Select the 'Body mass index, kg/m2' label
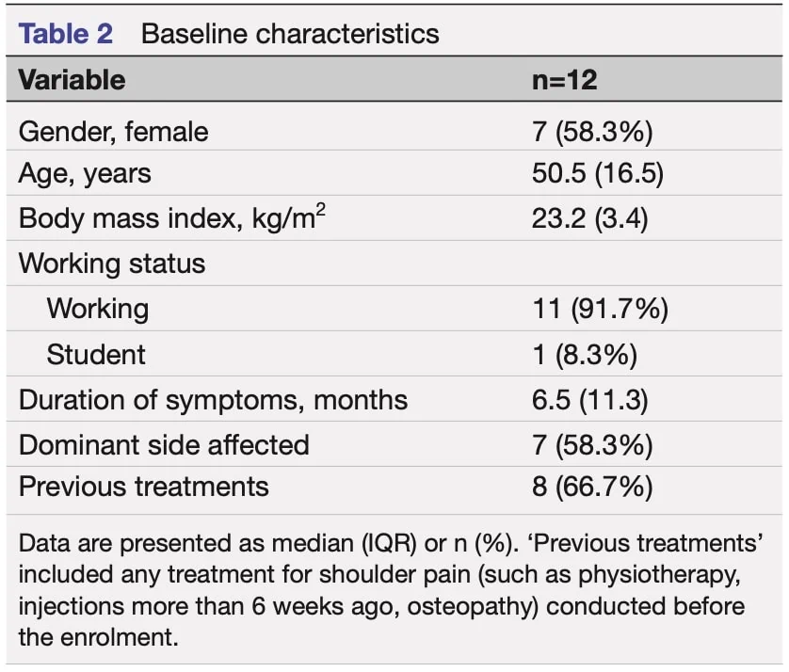The width and height of the screenshot is (789, 672). (x=172, y=217)
